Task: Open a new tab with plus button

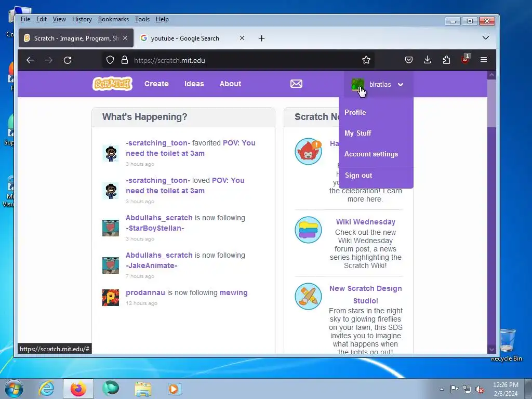Action: [262, 38]
